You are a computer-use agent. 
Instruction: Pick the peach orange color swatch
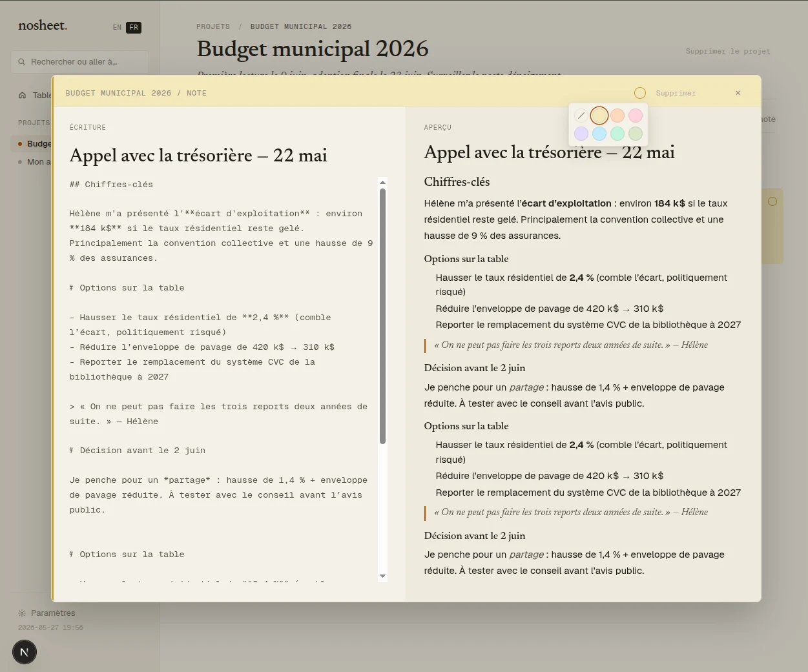617,116
